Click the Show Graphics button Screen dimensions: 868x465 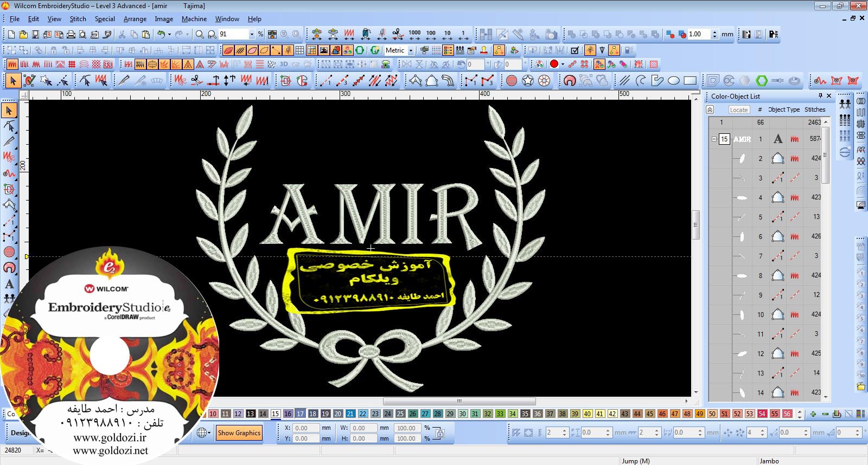pyautogui.click(x=239, y=432)
